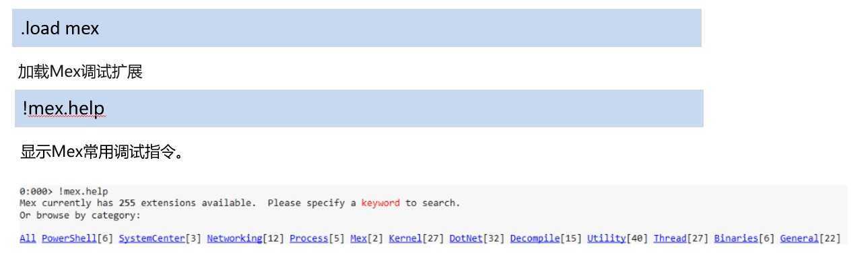
Task: Select the General category link
Action: (x=799, y=238)
